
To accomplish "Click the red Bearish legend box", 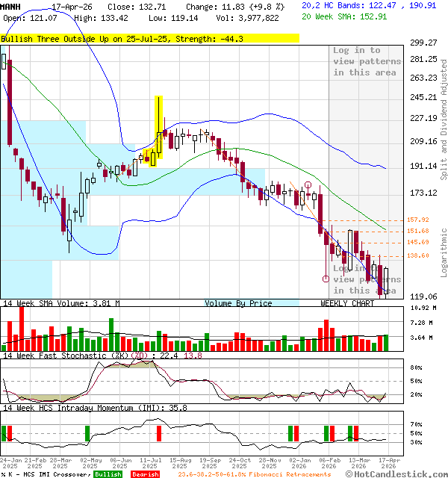I will tap(144, 474).
